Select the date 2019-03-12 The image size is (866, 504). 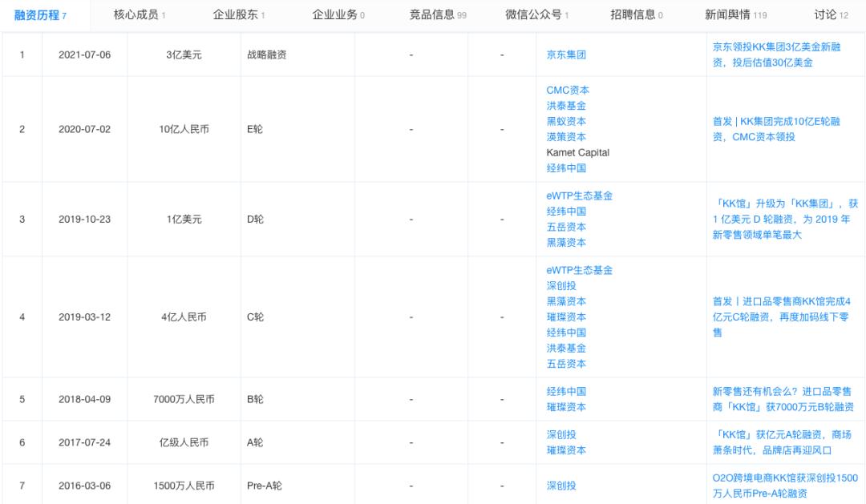(x=84, y=317)
